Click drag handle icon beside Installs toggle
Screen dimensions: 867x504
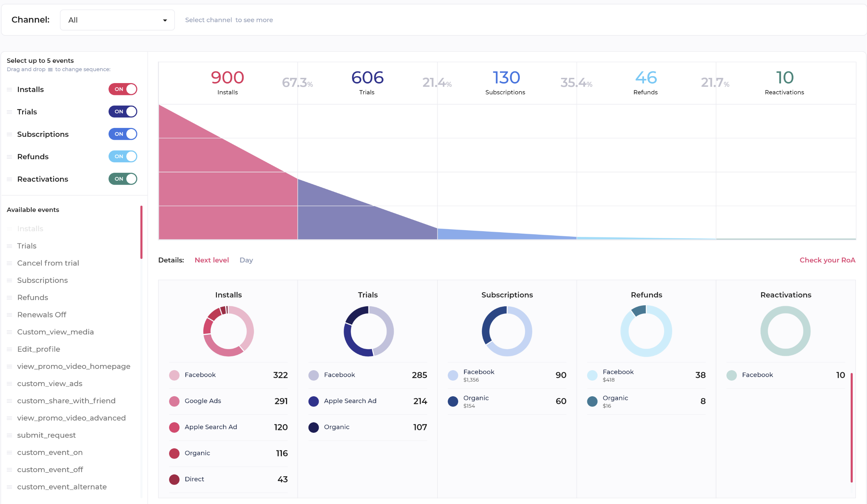coord(9,90)
